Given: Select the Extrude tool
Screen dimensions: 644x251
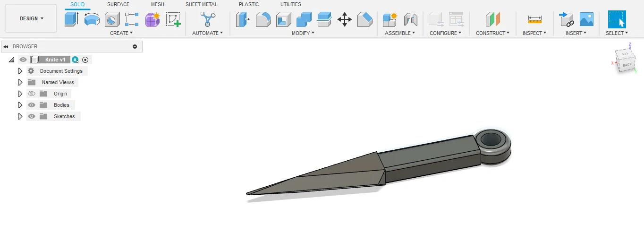Looking at the screenshot, I should tap(71, 19).
